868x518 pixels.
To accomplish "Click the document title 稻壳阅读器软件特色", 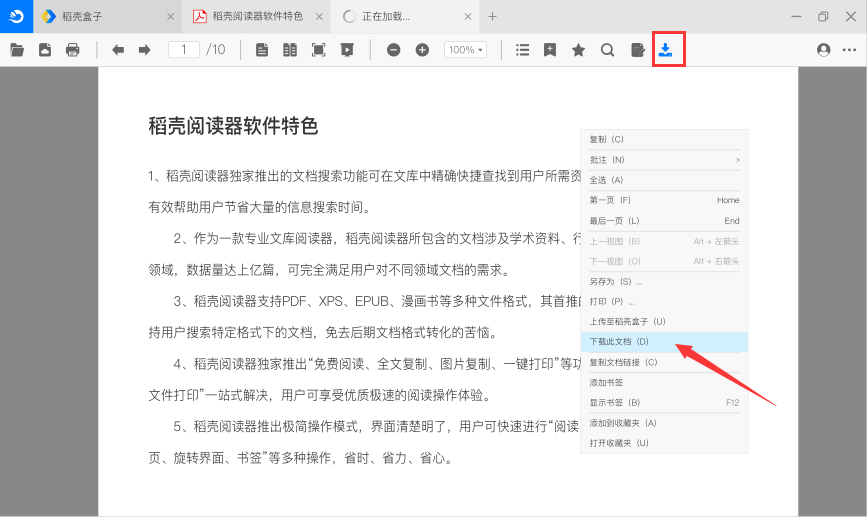I will [x=233, y=126].
